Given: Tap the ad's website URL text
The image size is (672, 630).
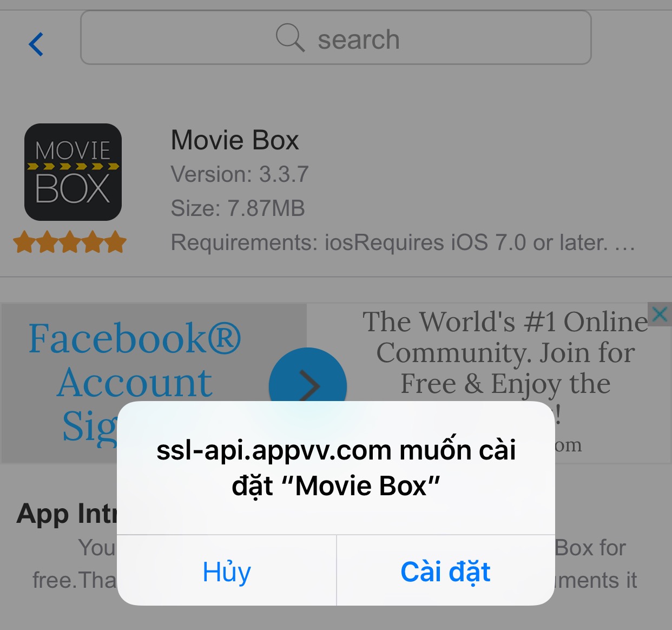Looking at the screenshot, I should 568,445.
